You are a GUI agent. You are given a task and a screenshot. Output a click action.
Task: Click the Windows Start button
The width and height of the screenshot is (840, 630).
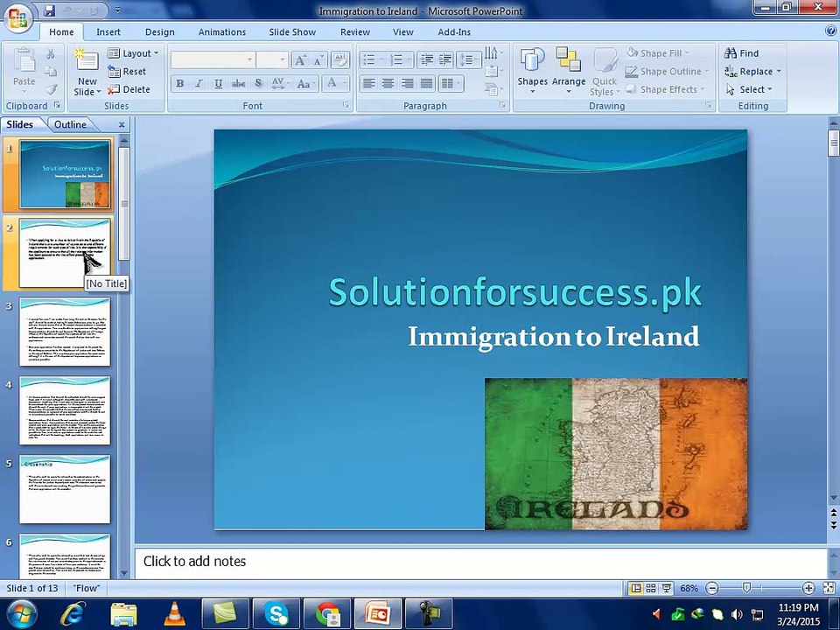[x=22, y=614]
